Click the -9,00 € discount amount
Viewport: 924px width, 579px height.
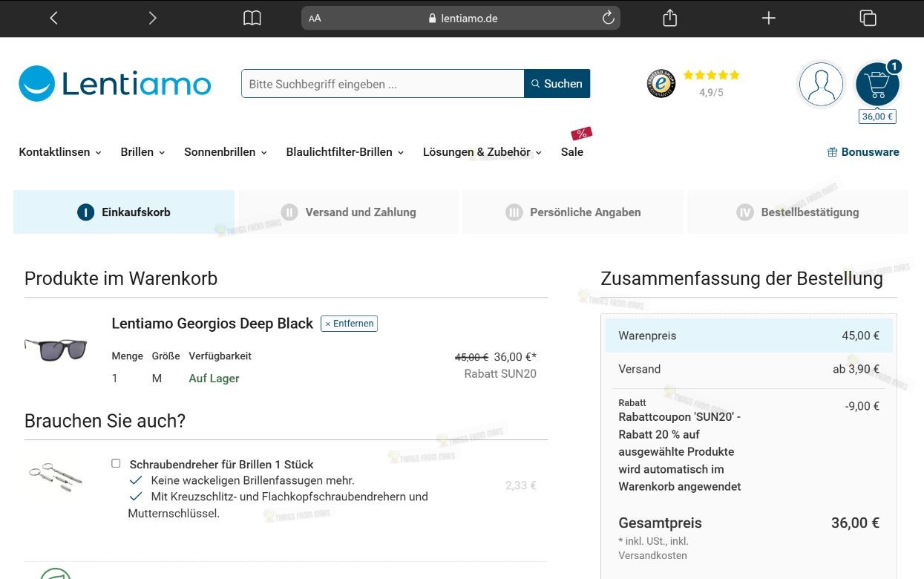click(862, 406)
